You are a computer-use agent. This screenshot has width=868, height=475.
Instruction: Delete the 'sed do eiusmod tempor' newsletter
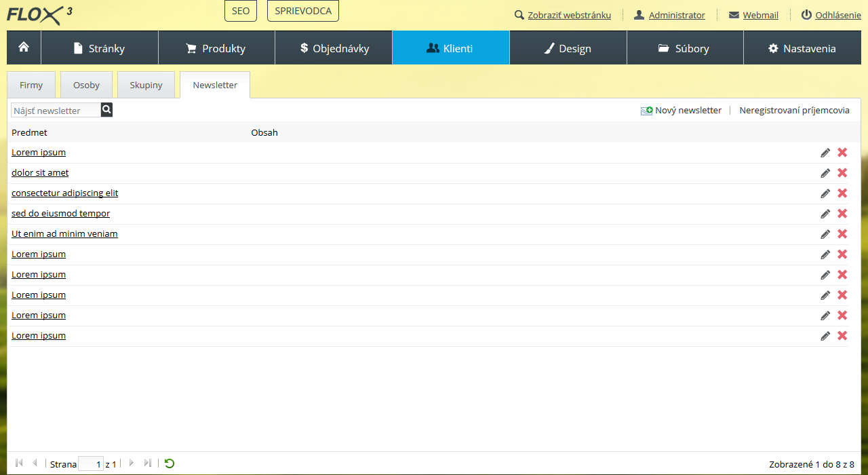842,214
